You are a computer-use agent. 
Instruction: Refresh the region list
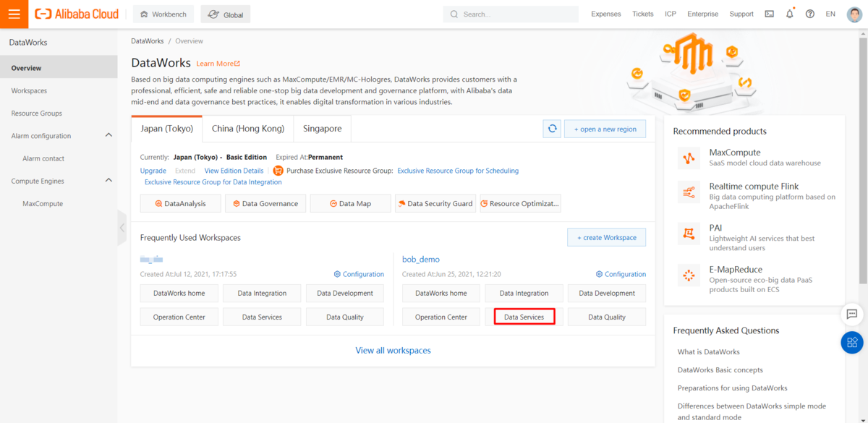pos(552,129)
